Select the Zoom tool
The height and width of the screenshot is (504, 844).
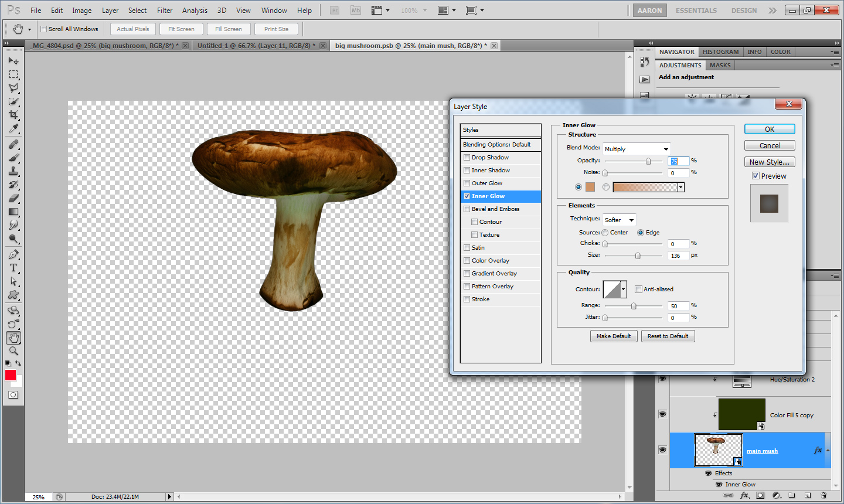pyautogui.click(x=13, y=351)
